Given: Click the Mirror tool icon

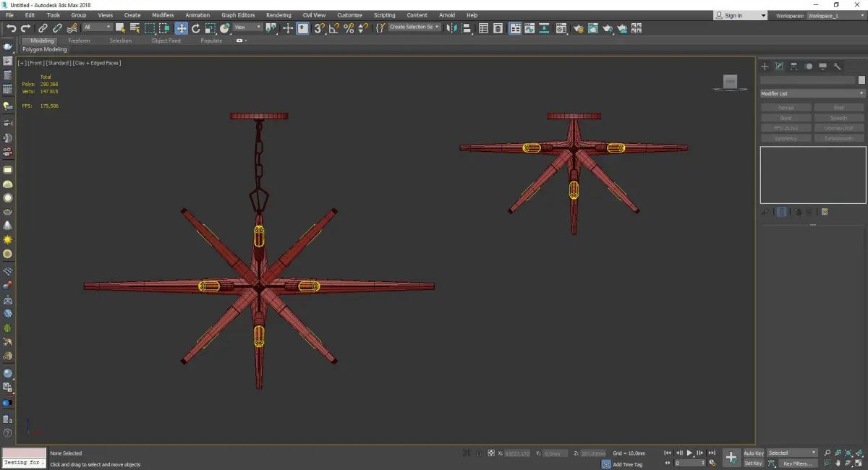Looking at the screenshot, I should (452, 28).
